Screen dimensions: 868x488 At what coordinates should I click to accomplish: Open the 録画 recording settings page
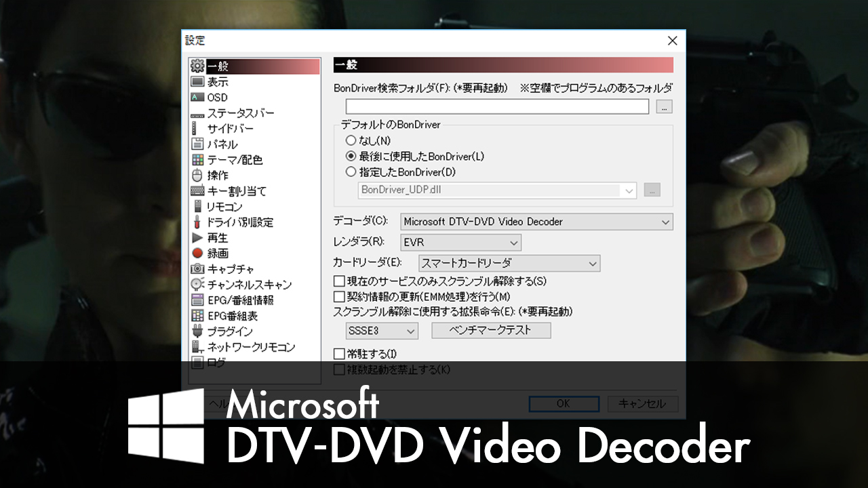pyautogui.click(x=218, y=253)
